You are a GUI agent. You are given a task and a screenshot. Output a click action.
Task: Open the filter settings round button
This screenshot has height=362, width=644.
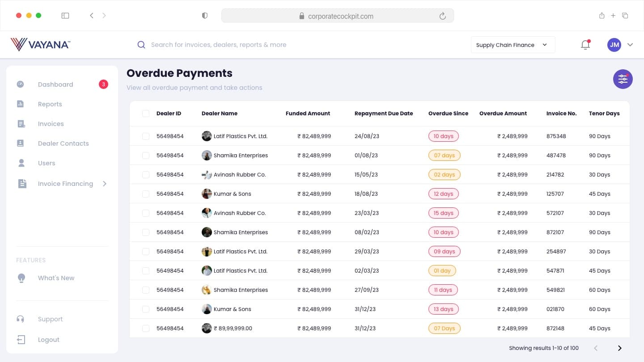point(623,79)
